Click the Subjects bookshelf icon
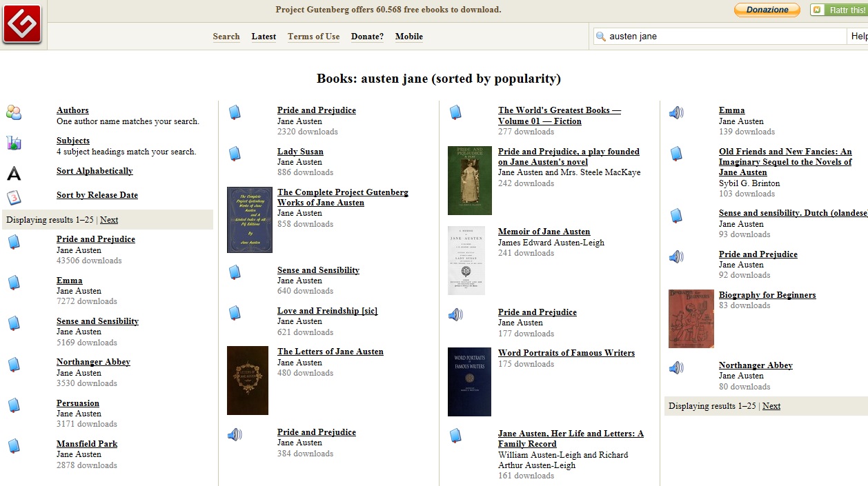Screen dimensions: 868x486 (x=14, y=143)
